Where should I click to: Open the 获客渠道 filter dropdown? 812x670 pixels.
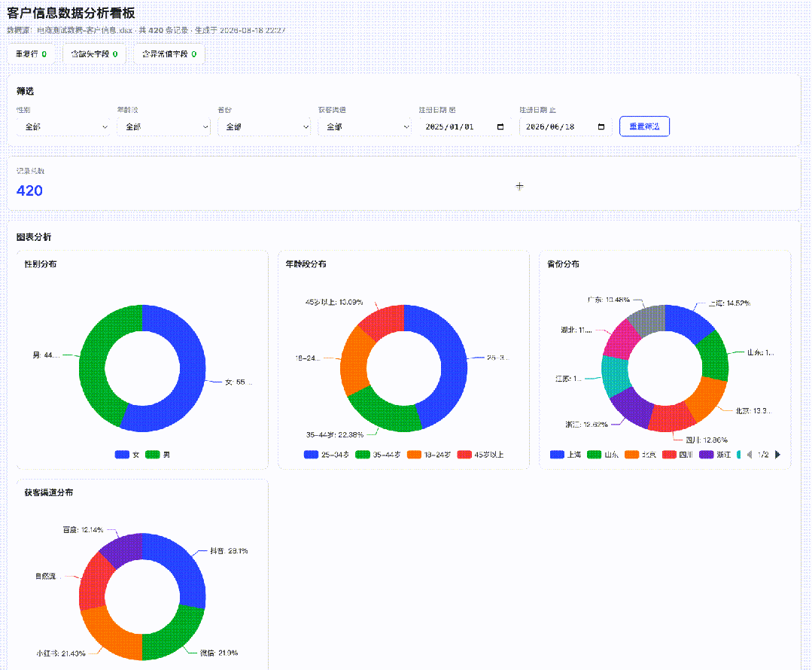pyautogui.click(x=364, y=126)
